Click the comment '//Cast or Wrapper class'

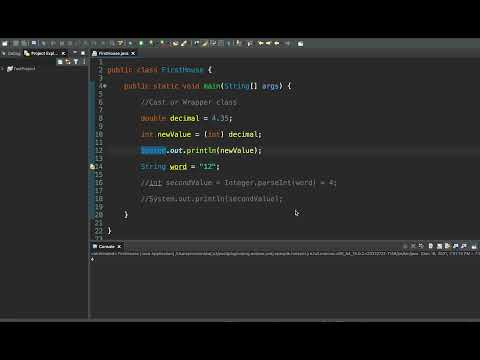[189, 102]
